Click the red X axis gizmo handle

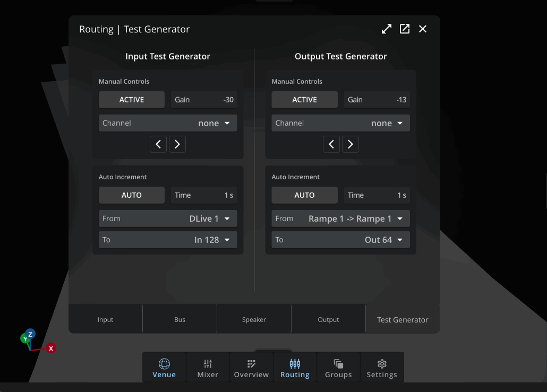pos(51,348)
